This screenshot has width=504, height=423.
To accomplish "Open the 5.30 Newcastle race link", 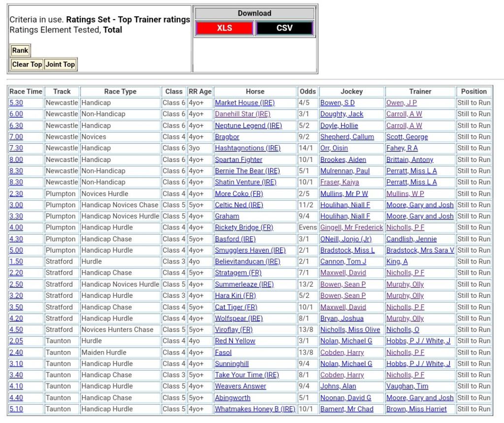I will click(16, 103).
